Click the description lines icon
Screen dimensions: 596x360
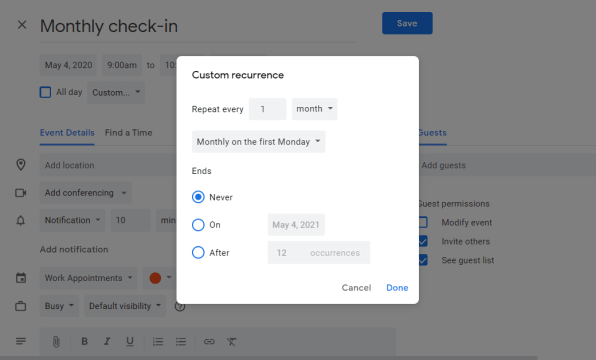[21, 341]
